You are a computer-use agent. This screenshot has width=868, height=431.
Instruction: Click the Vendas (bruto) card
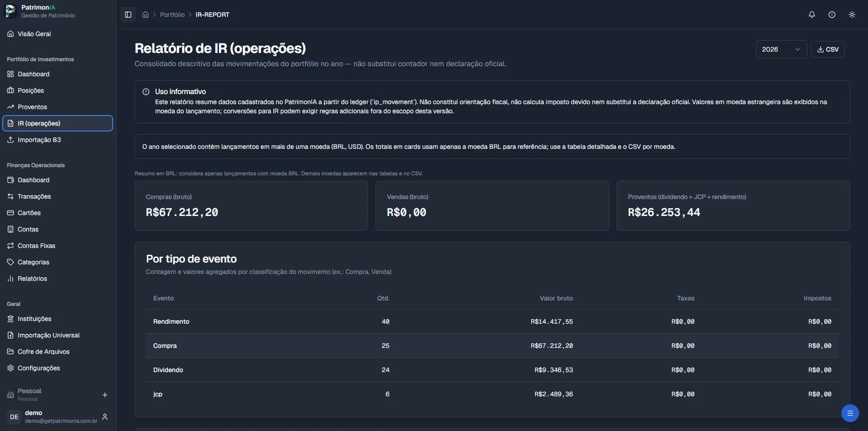[492, 206]
